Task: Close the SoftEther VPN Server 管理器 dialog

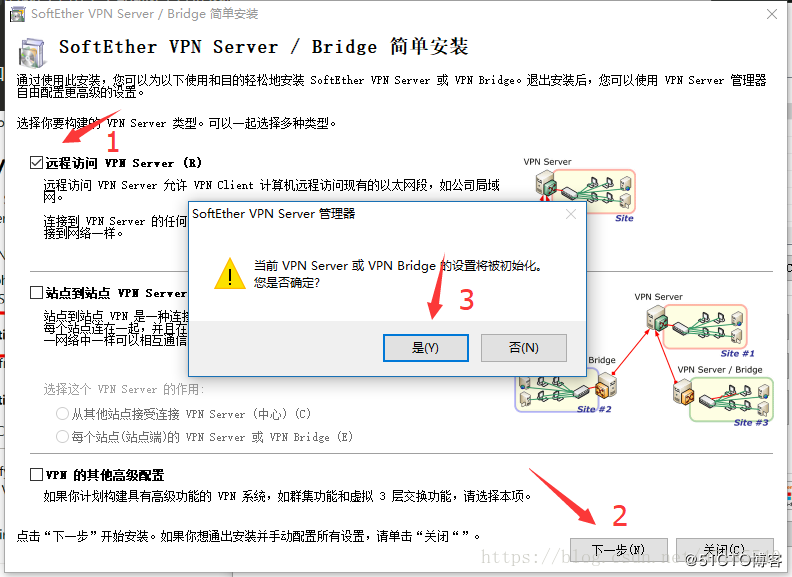Action: pos(571,214)
